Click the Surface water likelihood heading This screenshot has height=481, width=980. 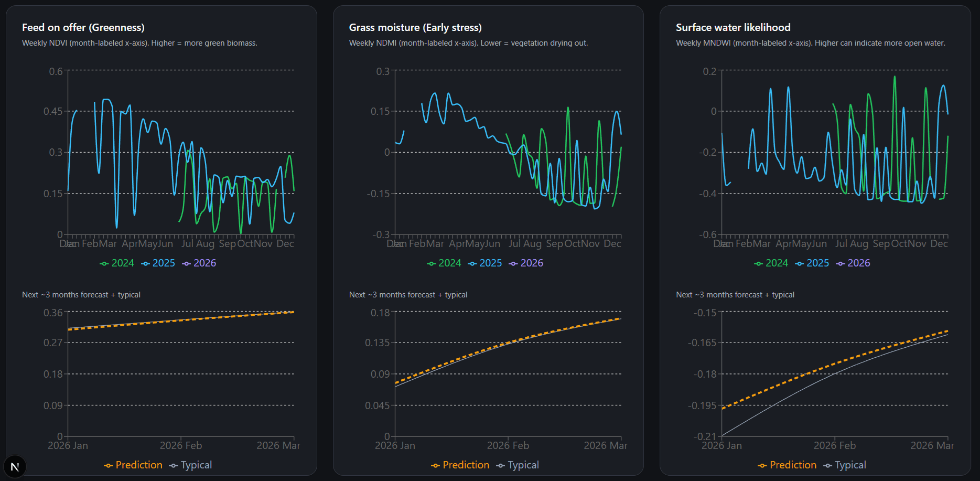pyautogui.click(x=733, y=28)
